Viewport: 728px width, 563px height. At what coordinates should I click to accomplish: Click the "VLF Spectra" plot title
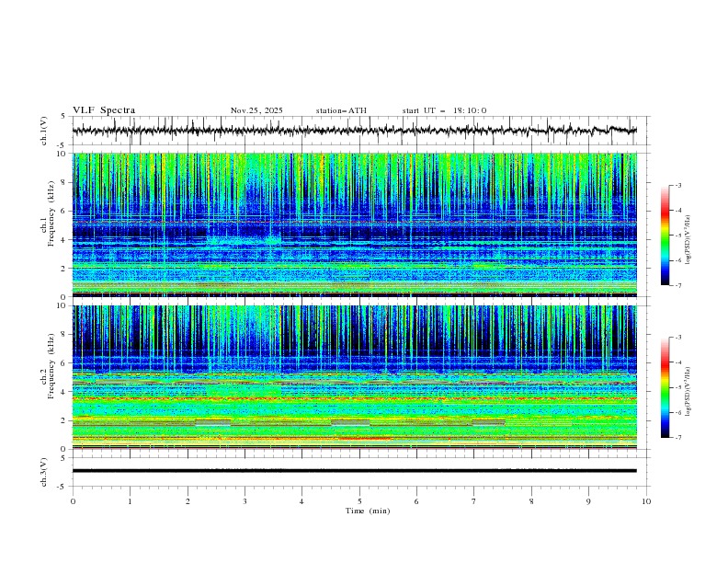point(104,110)
